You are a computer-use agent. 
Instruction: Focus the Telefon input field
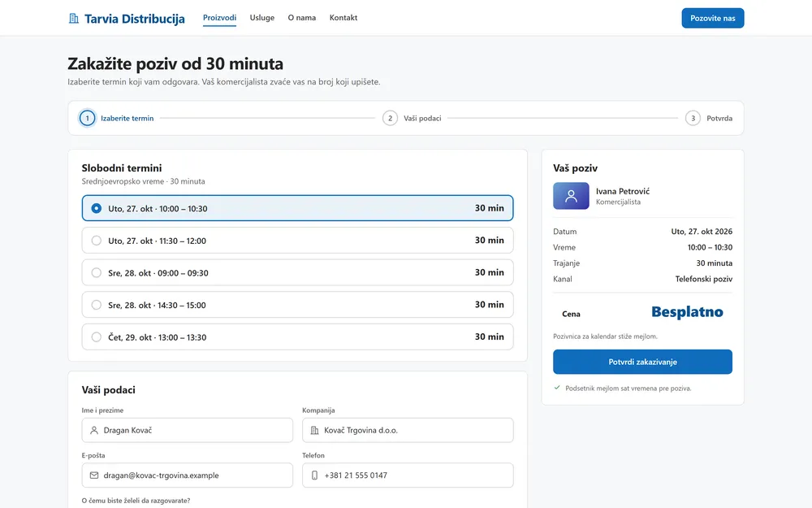[x=408, y=475]
